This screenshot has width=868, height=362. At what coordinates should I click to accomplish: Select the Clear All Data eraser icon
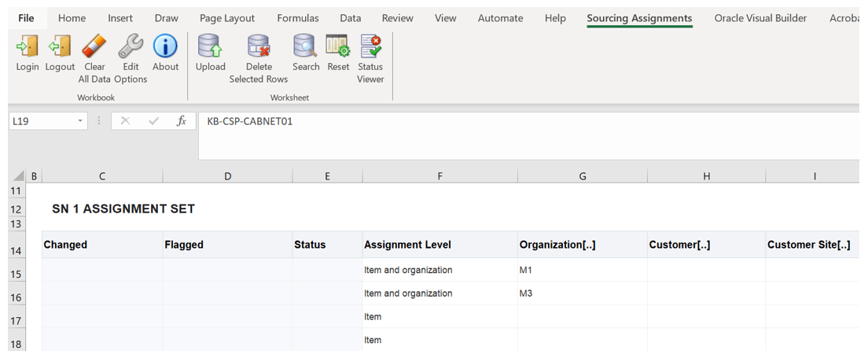[x=94, y=46]
